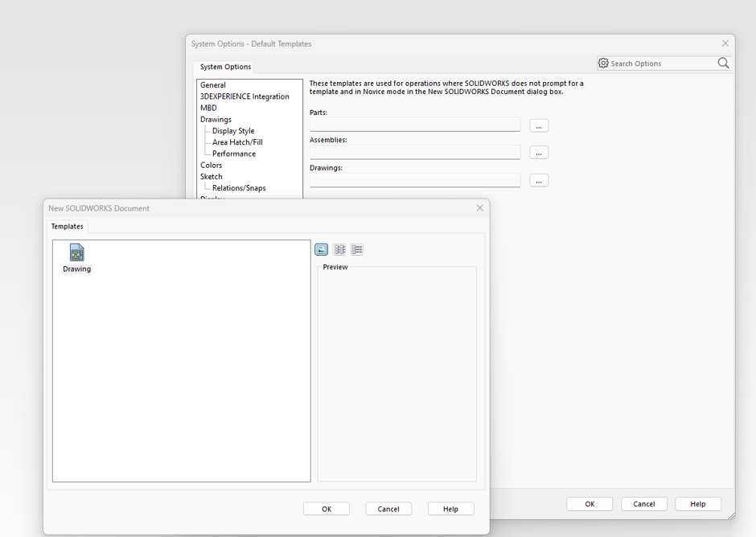Browse for the Parts template
The height and width of the screenshot is (537, 756).
coord(539,126)
